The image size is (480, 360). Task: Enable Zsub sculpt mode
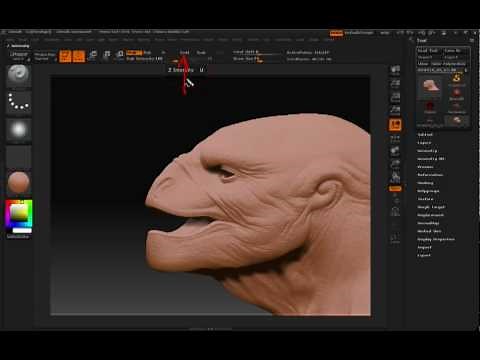(x=201, y=53)
